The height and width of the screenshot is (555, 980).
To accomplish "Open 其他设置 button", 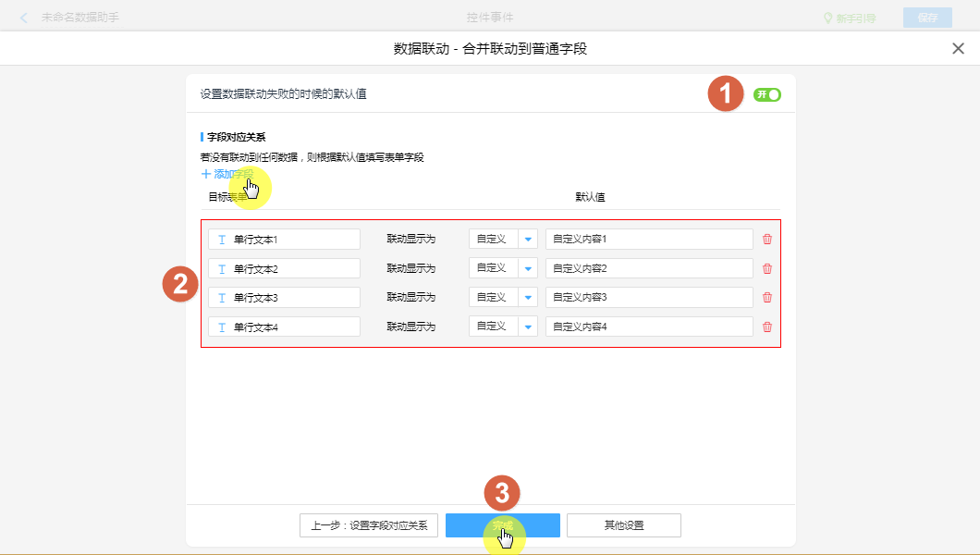I will pos(624,525).
